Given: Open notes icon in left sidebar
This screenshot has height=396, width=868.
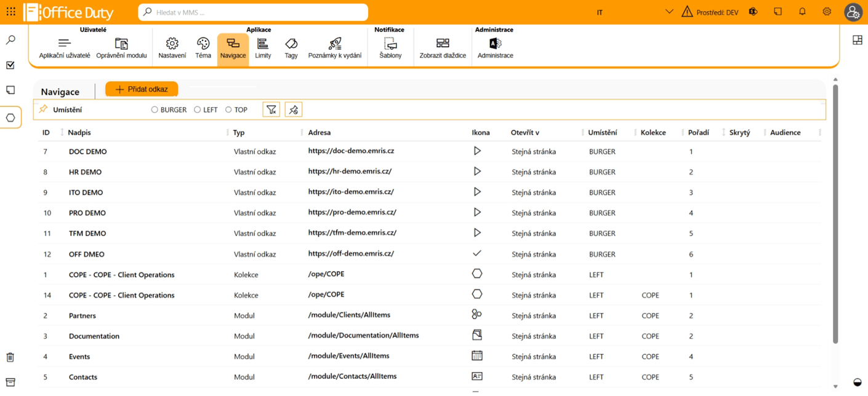Looking at the screenshot, I should coord(10,90).
